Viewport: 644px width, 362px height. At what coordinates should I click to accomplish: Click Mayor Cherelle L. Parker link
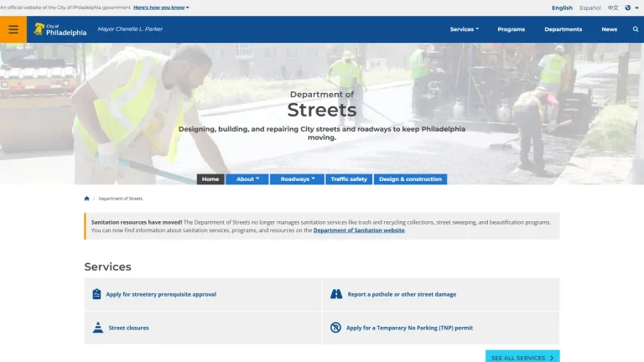coord(130,28)
